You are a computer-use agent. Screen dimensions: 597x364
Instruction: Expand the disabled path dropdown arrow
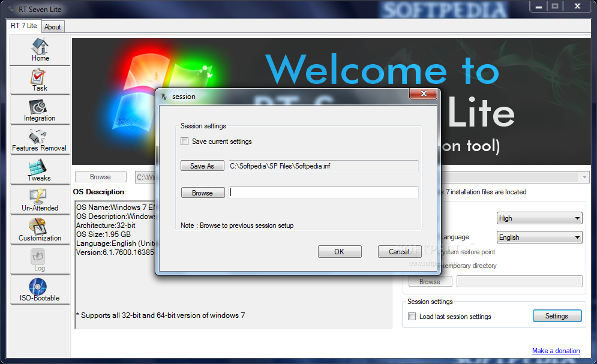click(x=584, y=178)
